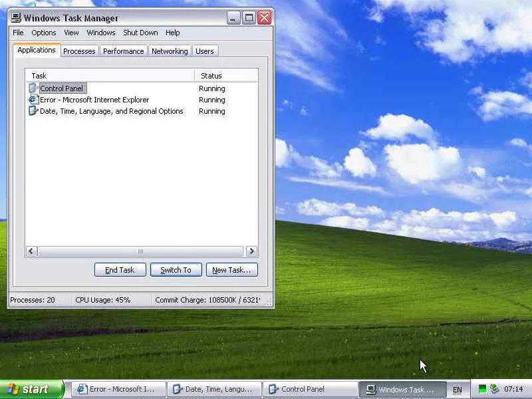Open the Windows menu
Viewport: 532px width, 399px height.
tap(101, 33)
